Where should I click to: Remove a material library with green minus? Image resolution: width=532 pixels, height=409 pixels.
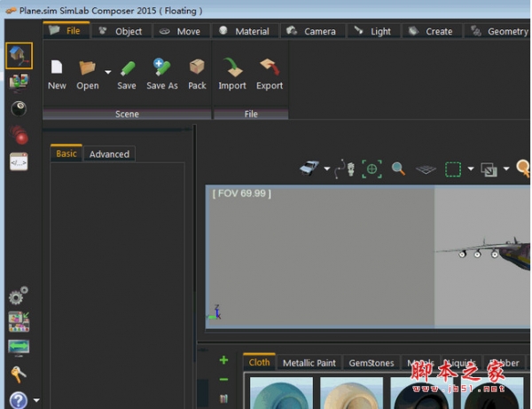223,379
